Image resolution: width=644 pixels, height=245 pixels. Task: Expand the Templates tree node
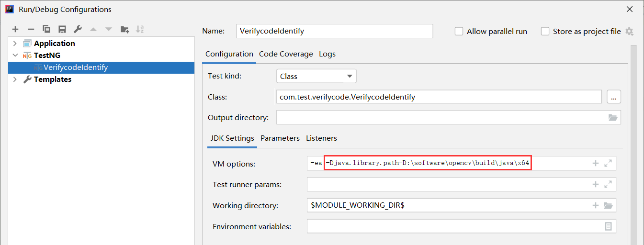15,79
